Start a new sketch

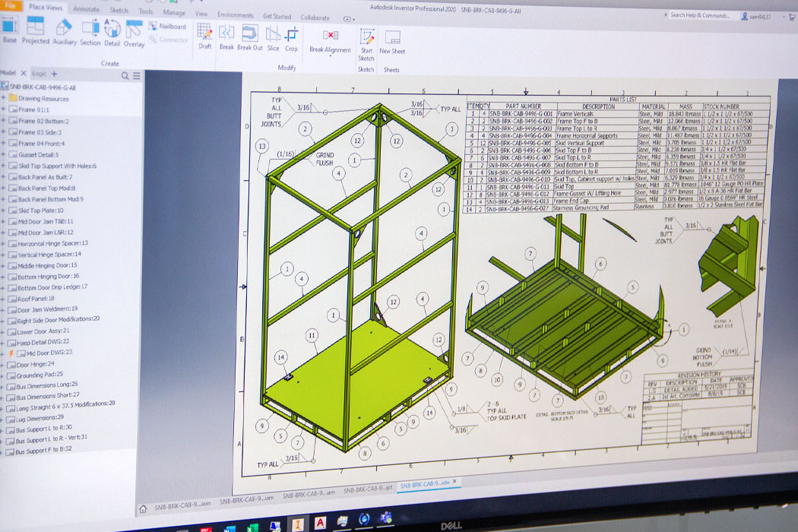click(366, 45)
